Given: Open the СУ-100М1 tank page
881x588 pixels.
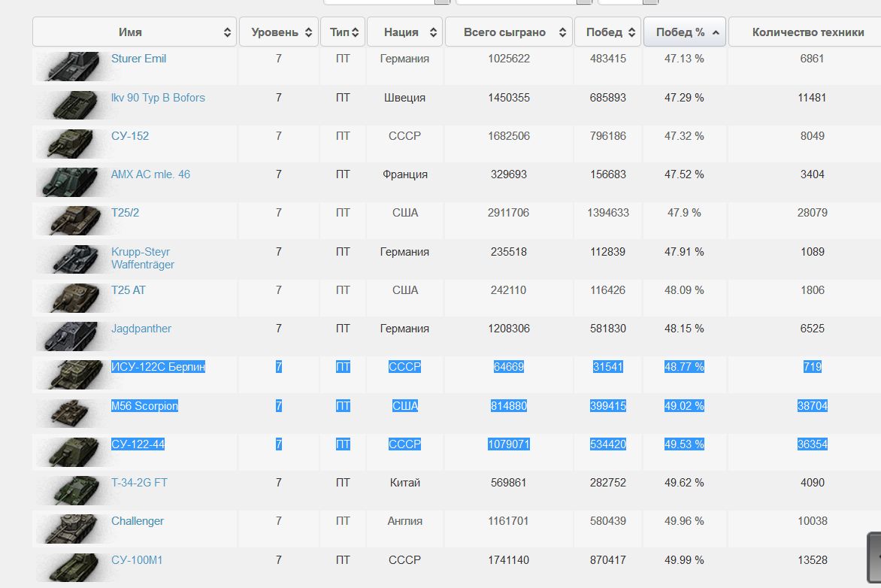Looking at the screenshot, I should 137,560.
